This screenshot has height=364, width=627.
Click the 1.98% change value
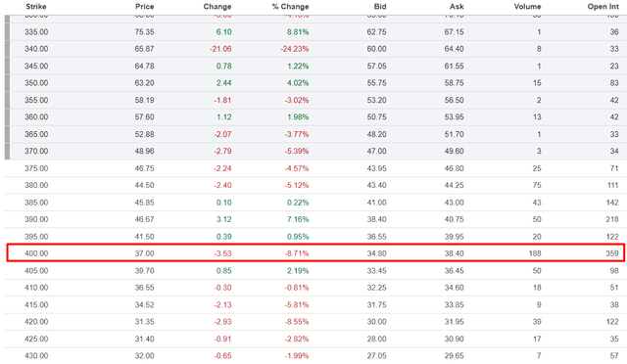(298, 117)
